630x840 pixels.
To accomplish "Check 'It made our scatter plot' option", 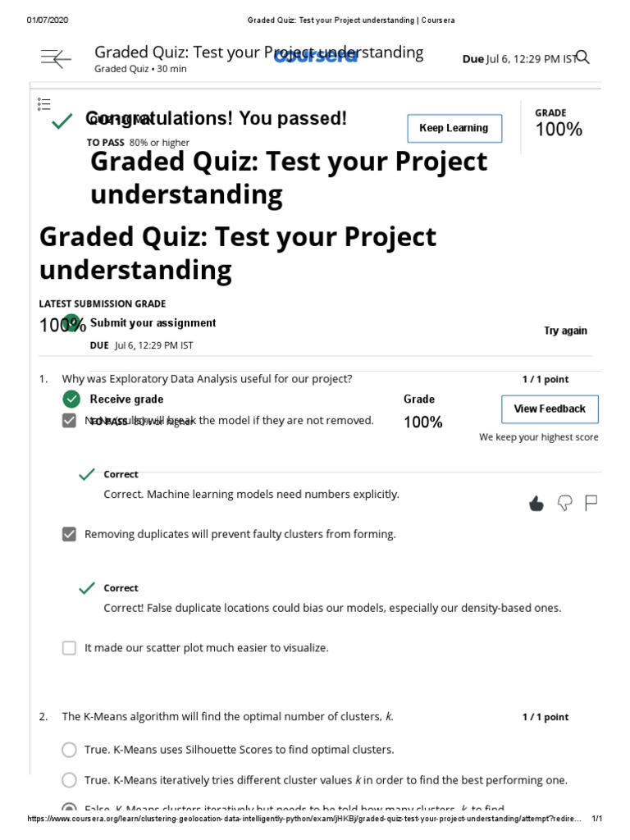I will click(69, 648).
